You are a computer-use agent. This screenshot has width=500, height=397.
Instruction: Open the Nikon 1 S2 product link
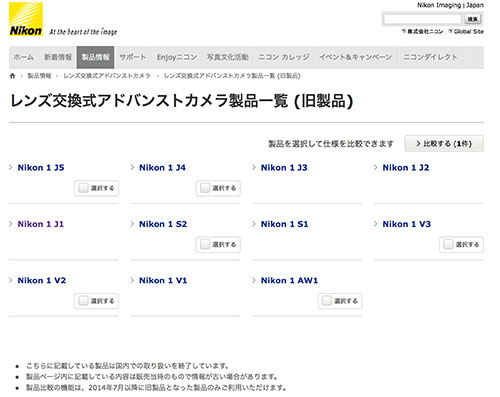163,224
